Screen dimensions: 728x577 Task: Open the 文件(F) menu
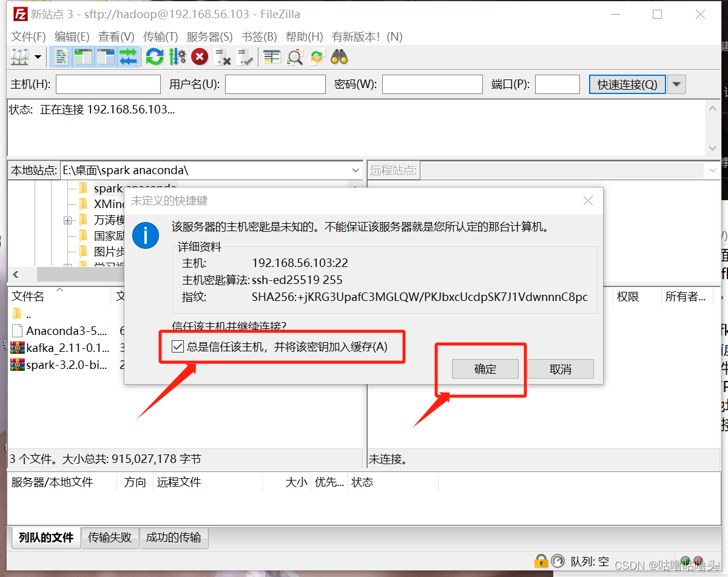click(29, 36)
